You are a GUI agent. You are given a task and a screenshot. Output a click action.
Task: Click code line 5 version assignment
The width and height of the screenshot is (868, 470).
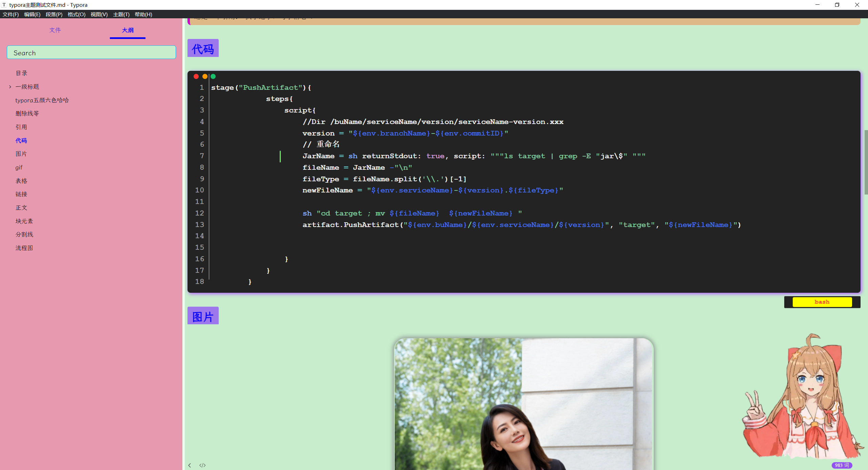405,133
